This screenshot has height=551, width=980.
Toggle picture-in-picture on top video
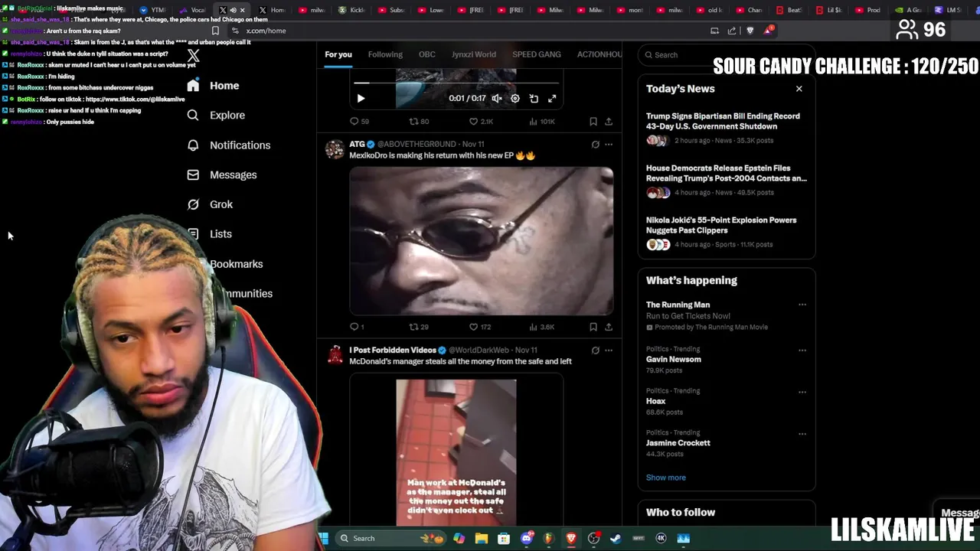(534, 98)
